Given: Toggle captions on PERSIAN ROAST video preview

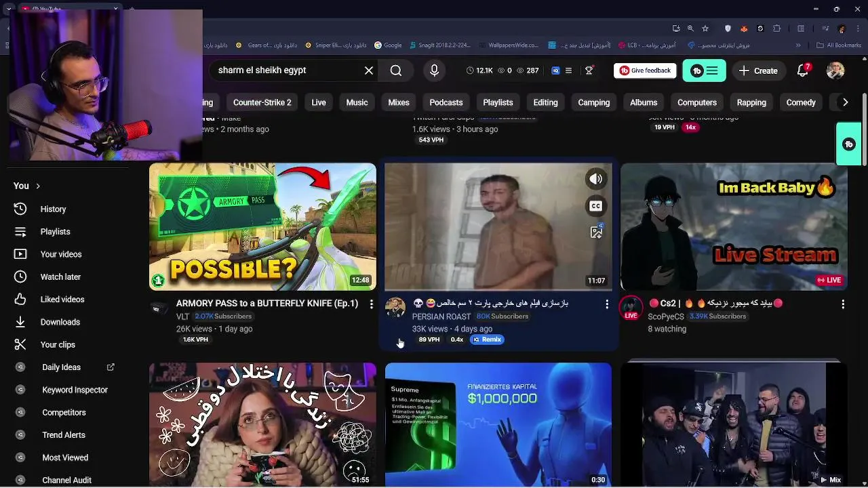Looking at the screenshot, I should pyautogui.click(x=595, y=206).
